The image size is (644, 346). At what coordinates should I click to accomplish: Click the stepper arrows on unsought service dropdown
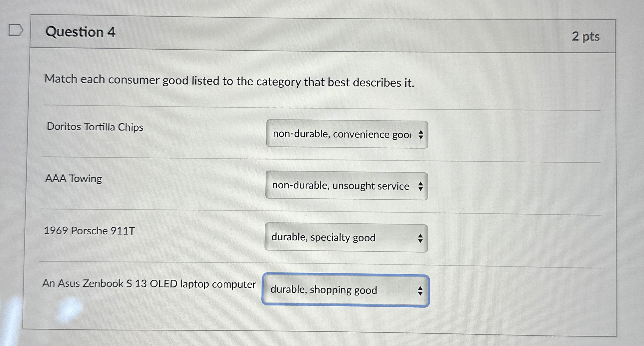tap(420, 187)
